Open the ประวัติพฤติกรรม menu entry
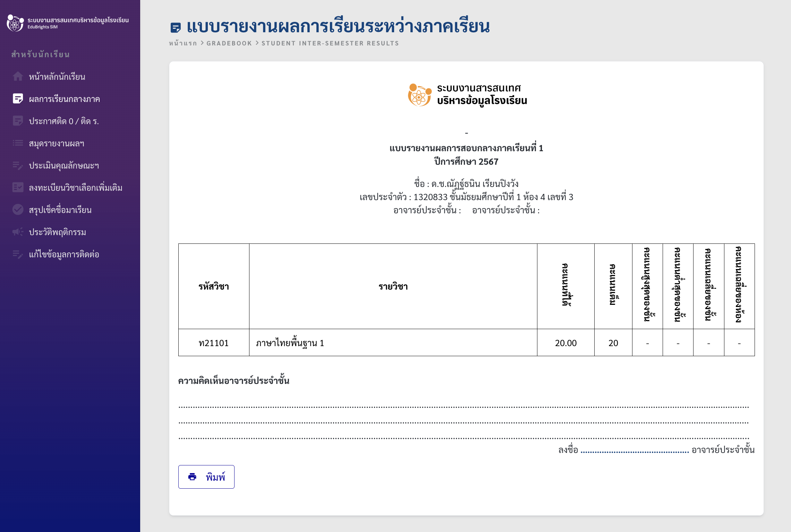The height and width of the screenshot is (532, 791). 57,232
